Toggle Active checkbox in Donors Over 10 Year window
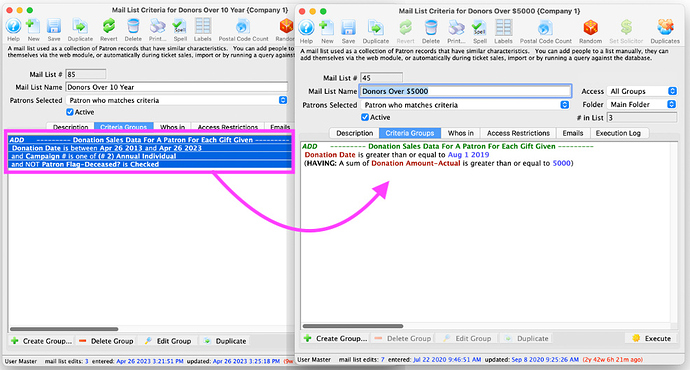690x370 pixels. (x=70, y=112)
